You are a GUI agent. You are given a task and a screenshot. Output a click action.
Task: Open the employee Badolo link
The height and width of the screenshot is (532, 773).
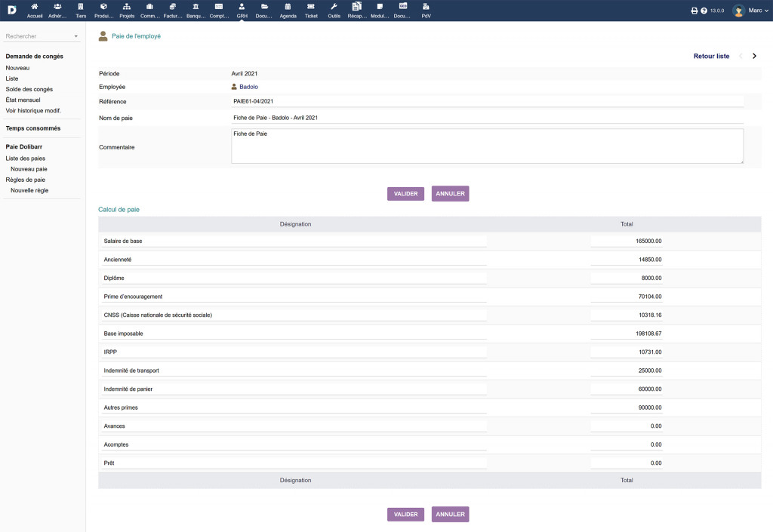(x=248, y=88)
